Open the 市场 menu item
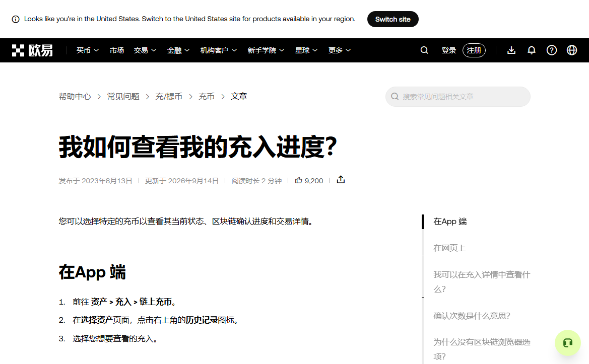This screenshot has height=364, width=589. coord(117,50)
